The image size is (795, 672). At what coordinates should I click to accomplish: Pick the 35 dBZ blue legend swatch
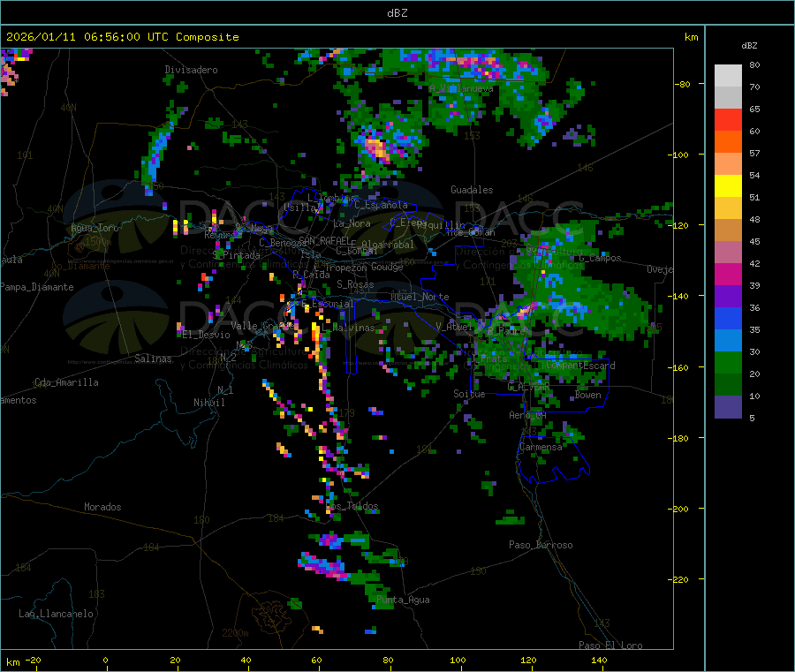click(728, 318)
